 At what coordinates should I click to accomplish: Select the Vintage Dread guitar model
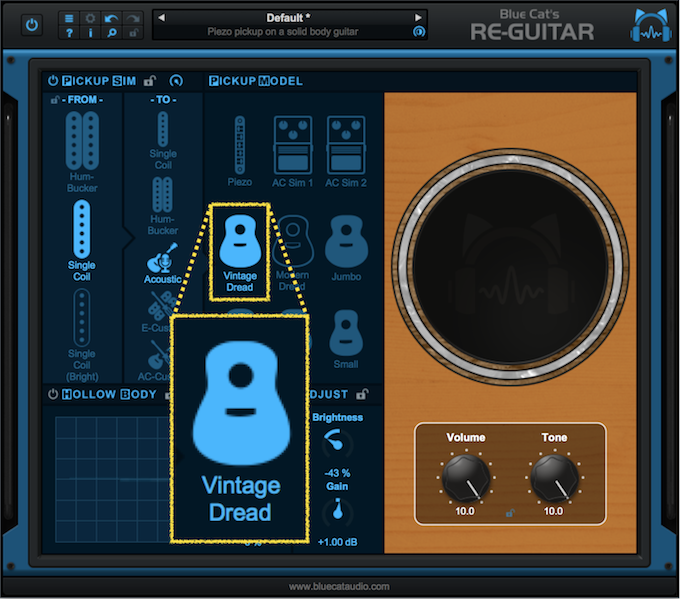(240, 252)
